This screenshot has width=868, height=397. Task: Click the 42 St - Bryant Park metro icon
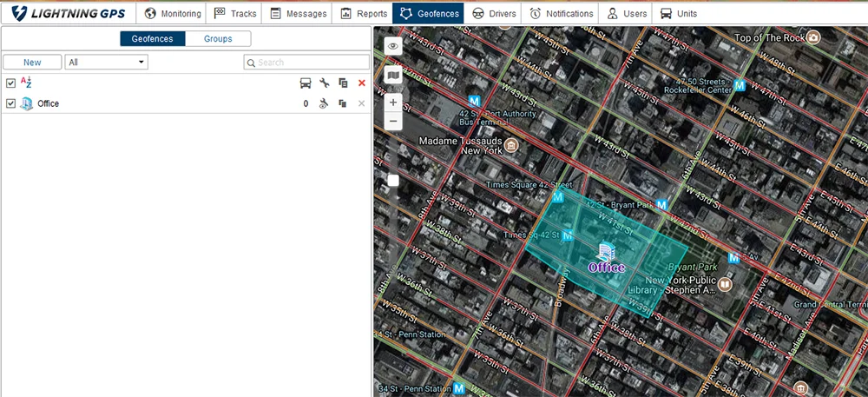pos(661,205)
